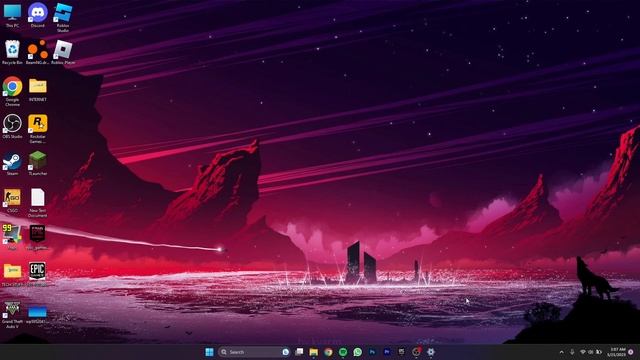Select the blue wallpaper image file on the desktop
Image resolution: width=640 pixels, height=360 pixels.
pyautogui.click(x=38, y=314)
